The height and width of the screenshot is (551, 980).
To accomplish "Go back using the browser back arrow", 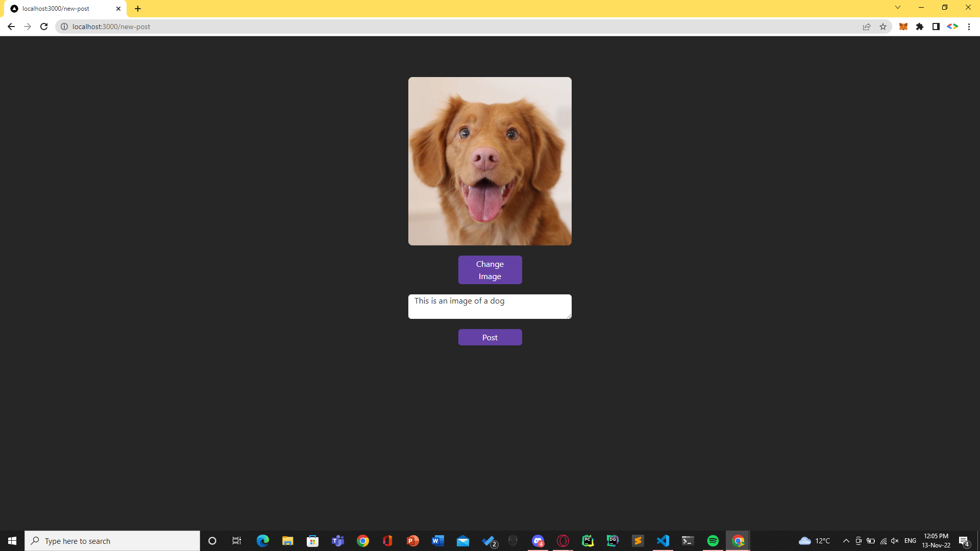I will pyautogui.click(x=11, y=27).
